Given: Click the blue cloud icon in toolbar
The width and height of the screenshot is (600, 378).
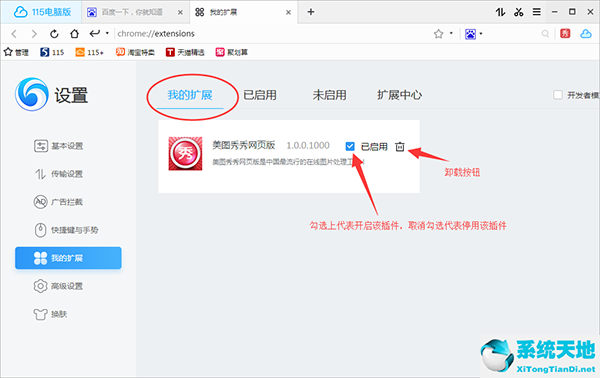Looking at the screenshot, I should tap(586, 34).
